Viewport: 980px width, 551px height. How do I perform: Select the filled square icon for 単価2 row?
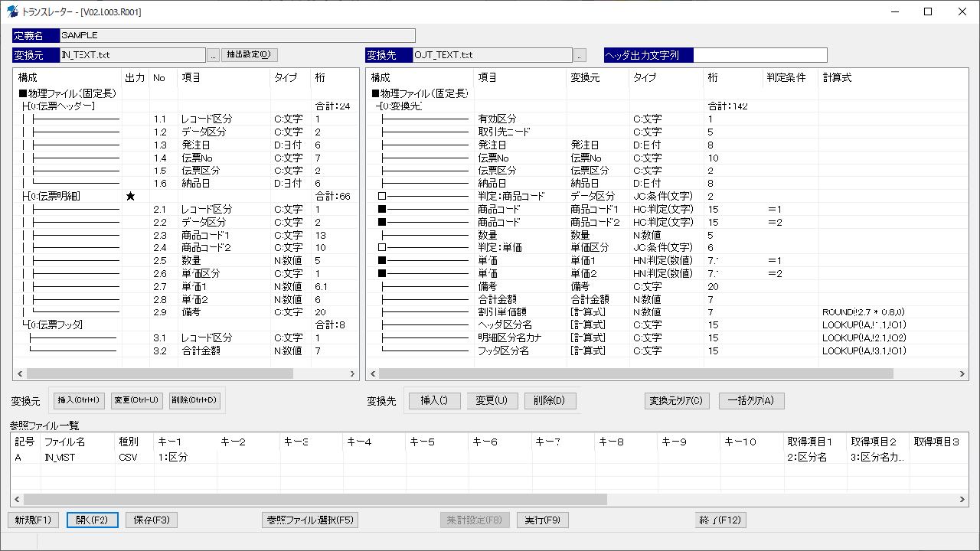[x=382, y=274]
